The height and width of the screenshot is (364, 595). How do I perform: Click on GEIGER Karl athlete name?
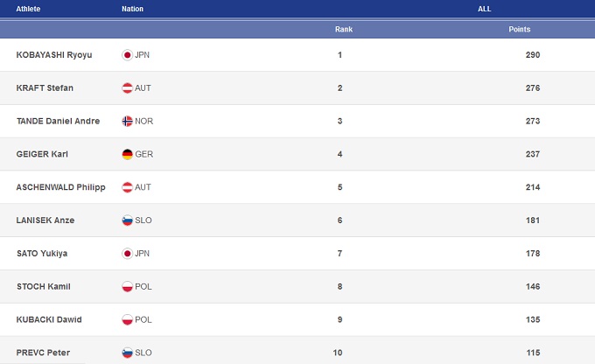(43, 154)
